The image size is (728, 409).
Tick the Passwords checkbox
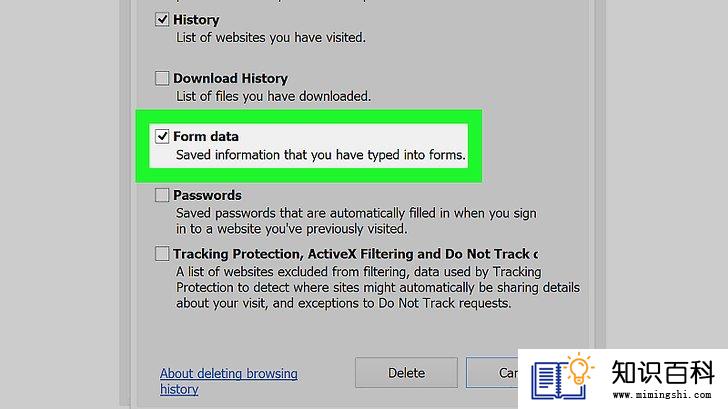pyautogui.click(x=162, y=195)
